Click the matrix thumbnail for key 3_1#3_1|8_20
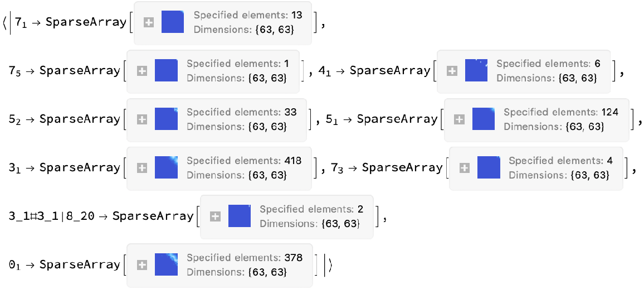The width and height of the screenshot is (644, 289). pyautogui.click(x=240, y=216)
